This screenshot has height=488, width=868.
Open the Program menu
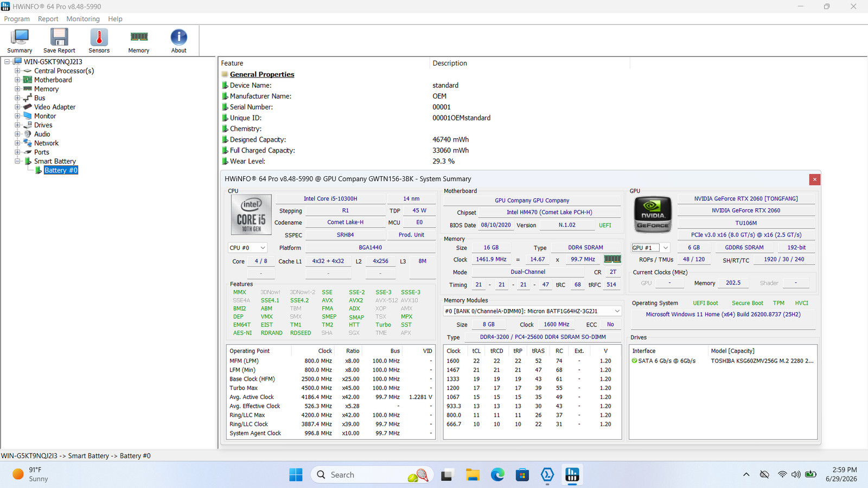pos(17,19)
